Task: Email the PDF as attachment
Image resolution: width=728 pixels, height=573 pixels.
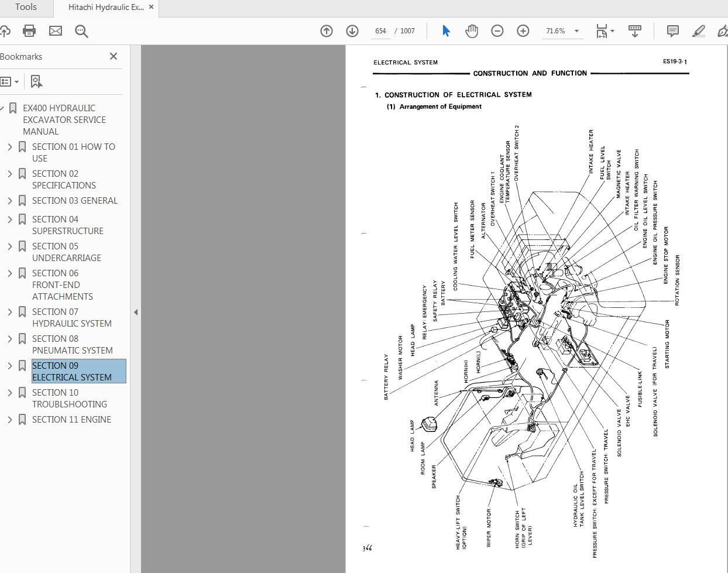Action: coord(56,31)
